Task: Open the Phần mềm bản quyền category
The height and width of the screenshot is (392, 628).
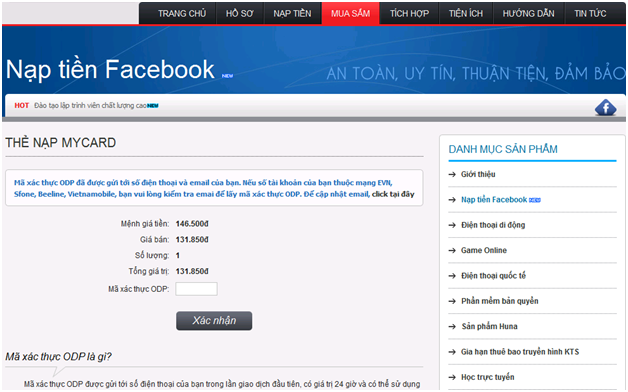Action: [500, 301]
